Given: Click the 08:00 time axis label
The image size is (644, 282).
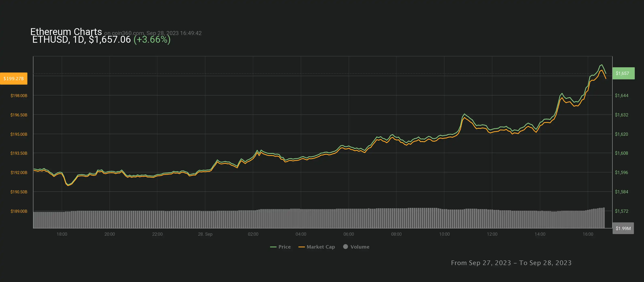Looking at the screenshot, I should coord(396,234).
